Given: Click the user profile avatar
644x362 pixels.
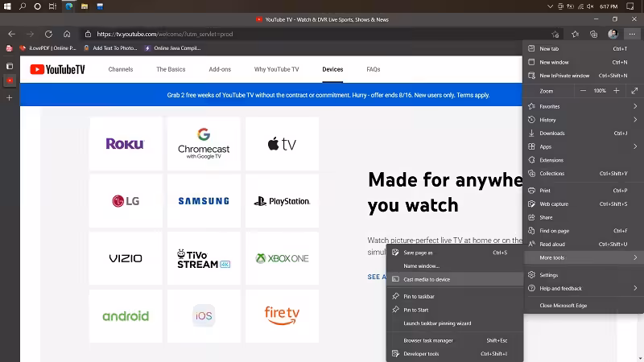Looking at the screenshot, I should coord(613,34).
